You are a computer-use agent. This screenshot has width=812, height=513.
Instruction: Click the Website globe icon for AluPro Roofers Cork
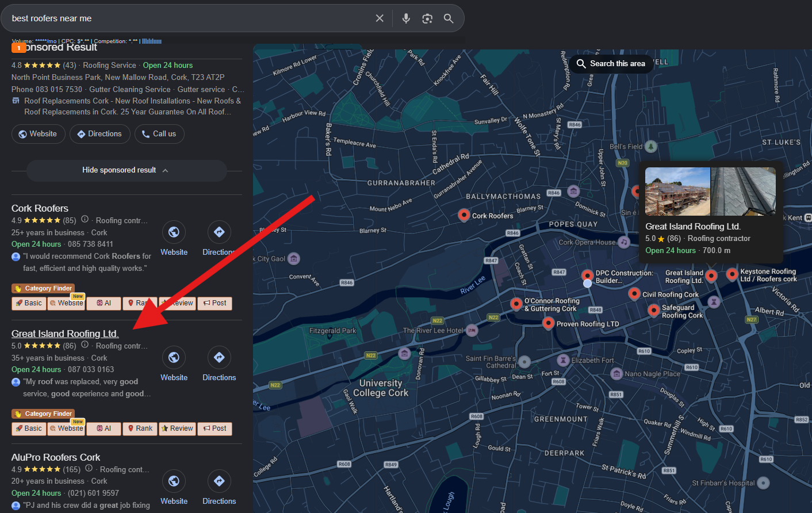tap(174, 481)
